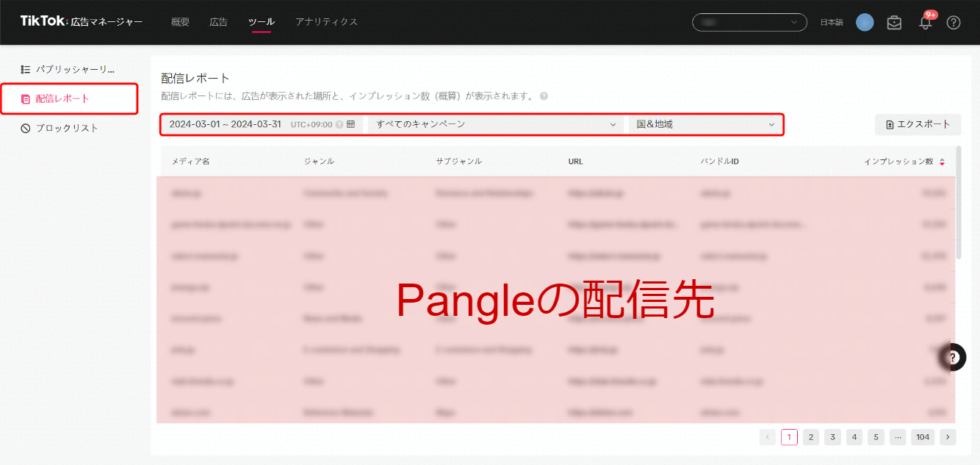
Task: Click the エクスポート button
Action: click(x=918, y=124)
